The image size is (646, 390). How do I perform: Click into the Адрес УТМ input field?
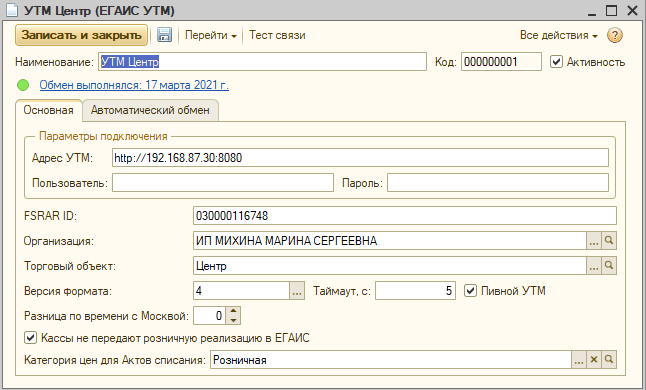click(x=360, y=158)
